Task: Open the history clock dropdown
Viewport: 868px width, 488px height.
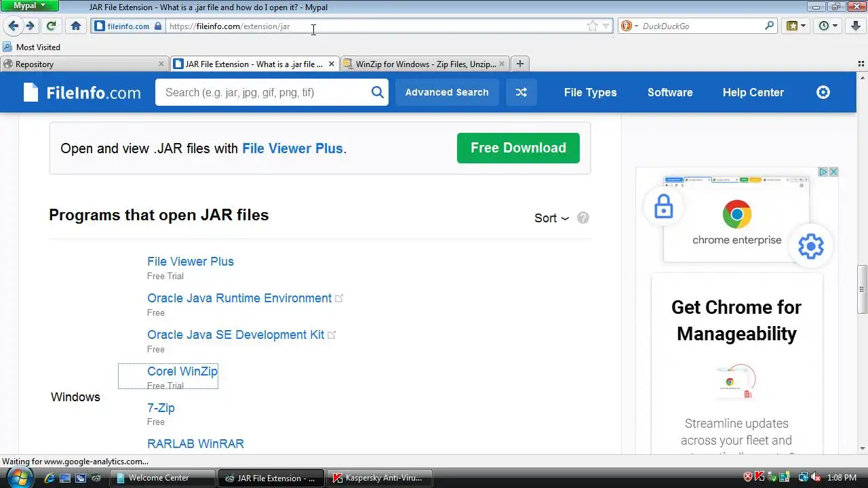Action: pos(828,26)
